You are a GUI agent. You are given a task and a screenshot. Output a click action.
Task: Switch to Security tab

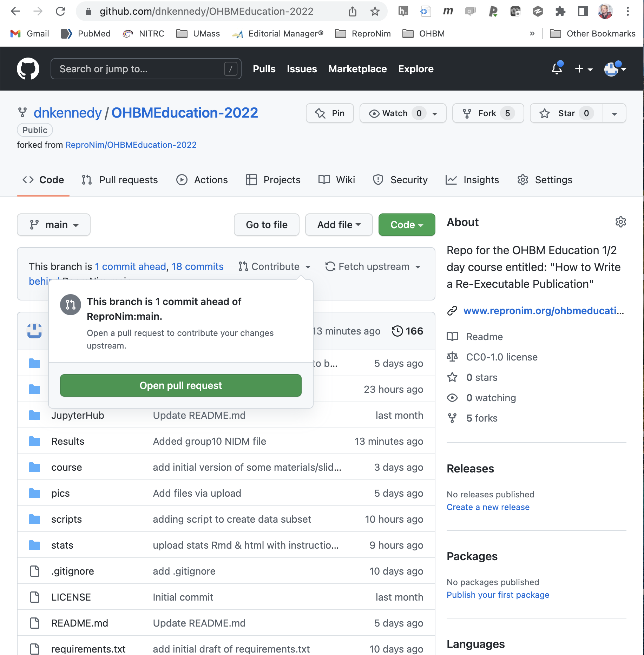pyautogui.click(x=400, y=180)
